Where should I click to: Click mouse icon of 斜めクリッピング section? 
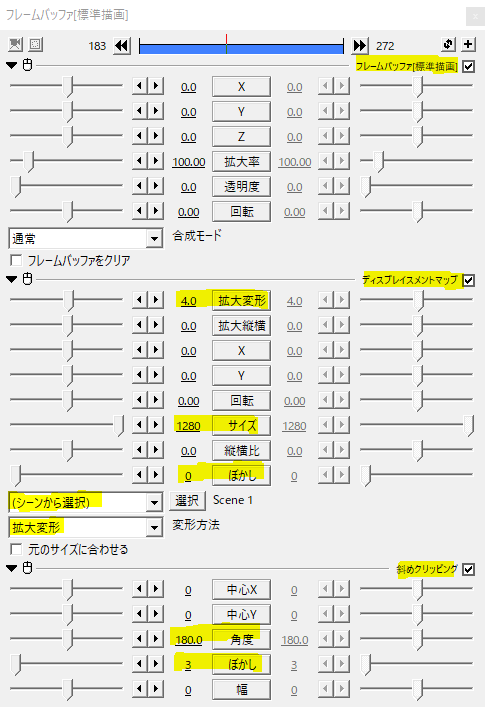click(x=27, y=568)
